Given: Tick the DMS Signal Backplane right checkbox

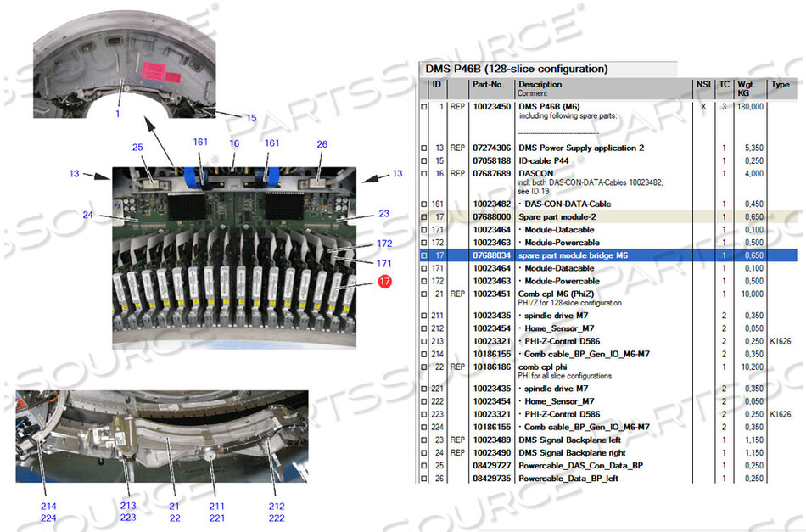Looking at the screenshot, I should click(424, 453).
